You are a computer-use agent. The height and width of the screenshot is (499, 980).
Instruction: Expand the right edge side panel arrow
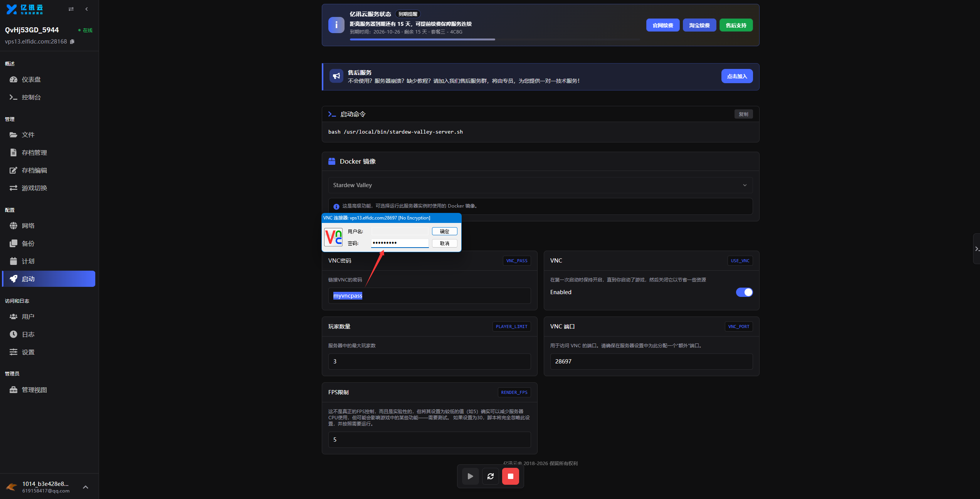tap(977, 249)
